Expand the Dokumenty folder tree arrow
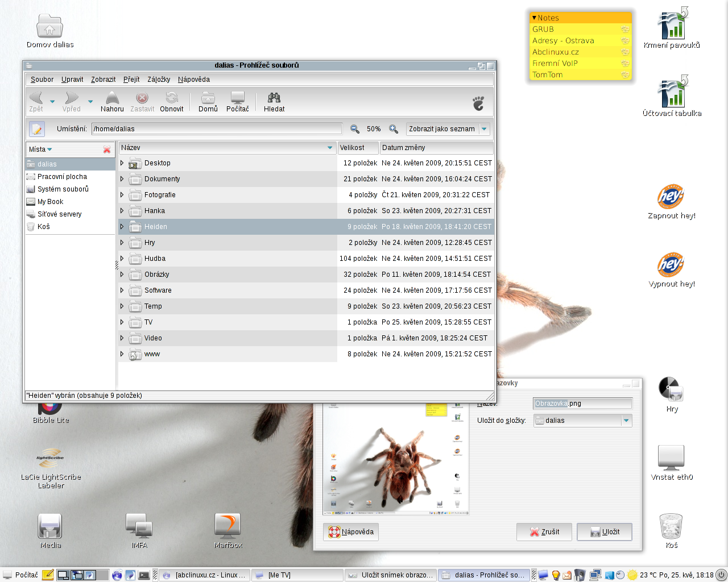This screenshot has width=728, height=582. point(122,179)
